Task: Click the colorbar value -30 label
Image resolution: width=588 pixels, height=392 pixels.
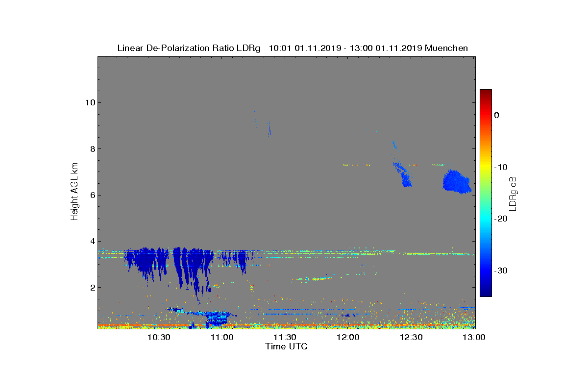Action: [x=501, y=271]
